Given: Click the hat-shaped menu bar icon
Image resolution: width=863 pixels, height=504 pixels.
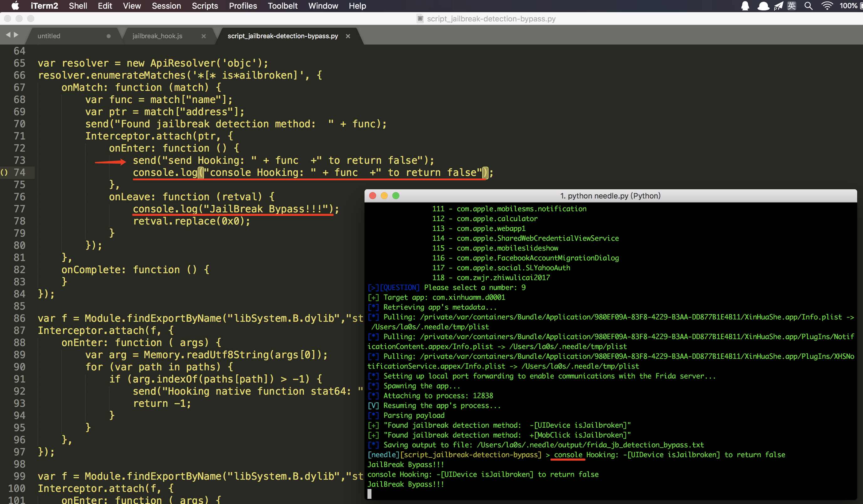Looking at the screenshot, I should 763,6.
